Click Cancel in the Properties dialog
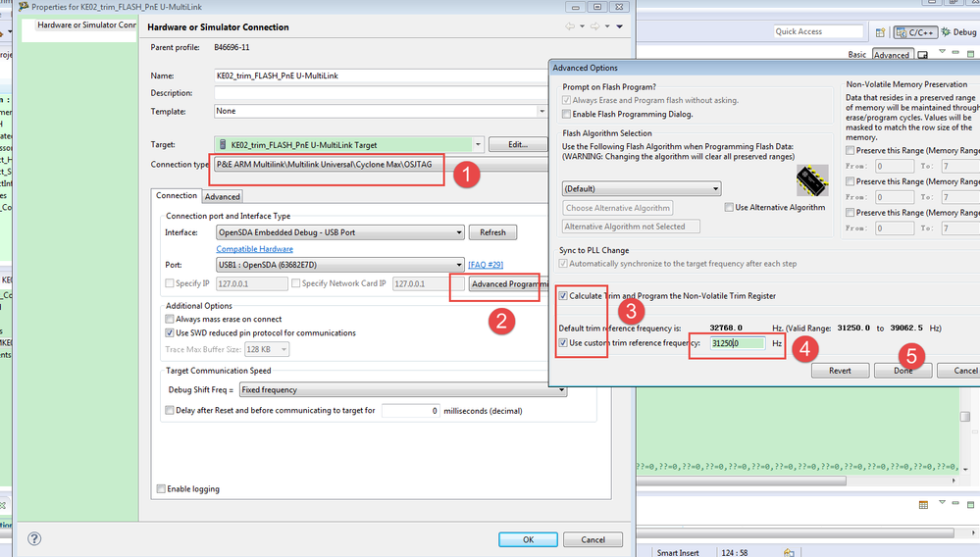Viewport: 980px width, 557px height. (x=593, y=539)
